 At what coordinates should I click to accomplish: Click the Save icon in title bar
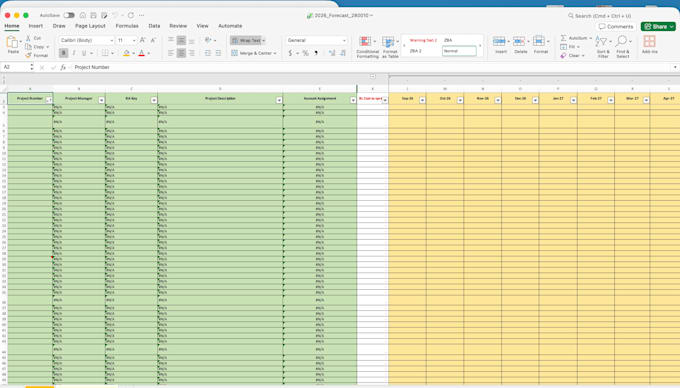[93, 15]
